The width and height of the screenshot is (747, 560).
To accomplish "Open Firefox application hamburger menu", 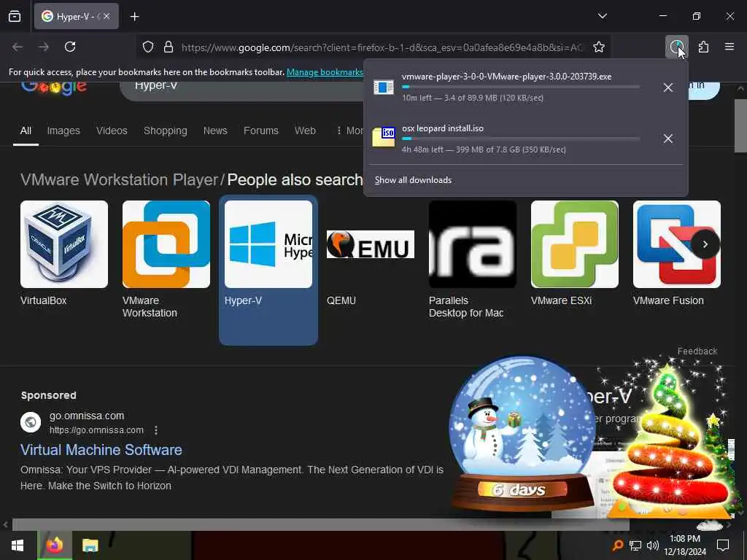I will tap(729, 47).
